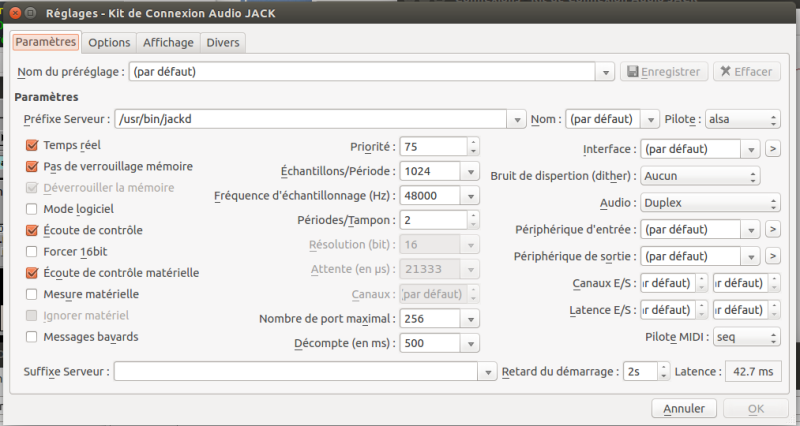
Task: Close the Réglages window with the red button
Action: click(x=15, y=13)
